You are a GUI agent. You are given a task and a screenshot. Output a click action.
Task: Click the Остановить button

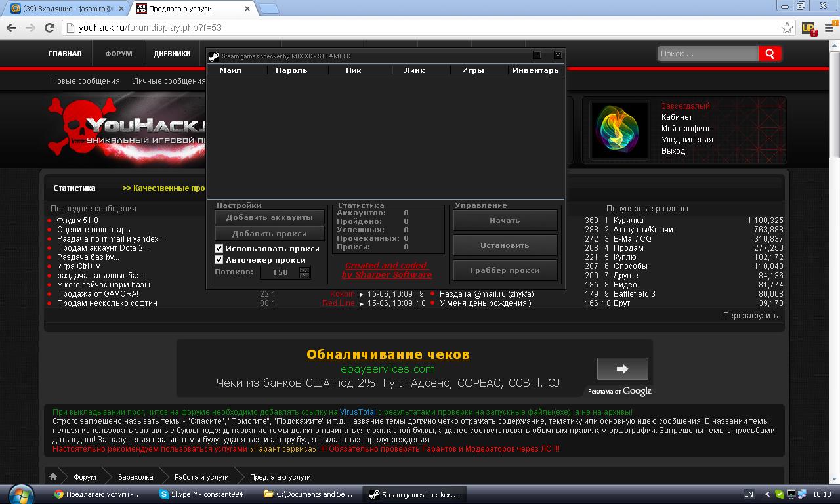(505, 245)
